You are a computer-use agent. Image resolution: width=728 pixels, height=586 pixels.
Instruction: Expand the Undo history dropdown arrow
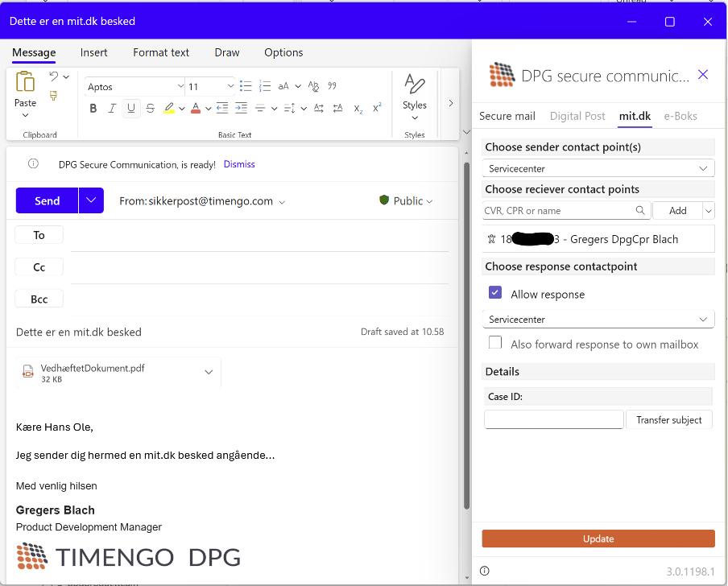(x=66, y=77)
